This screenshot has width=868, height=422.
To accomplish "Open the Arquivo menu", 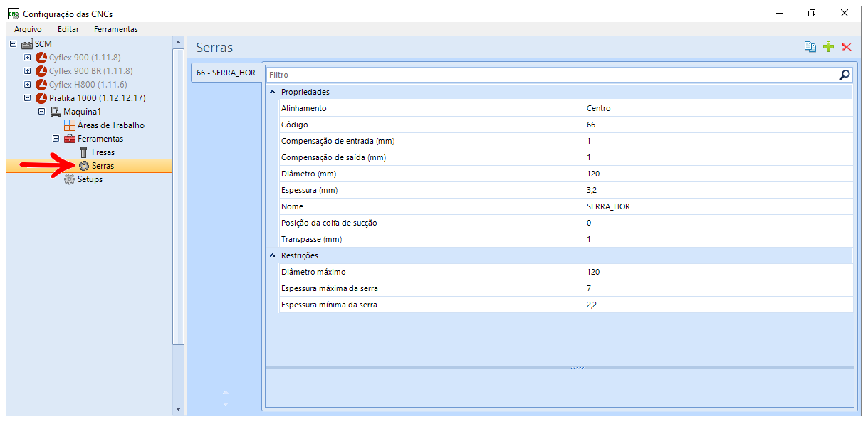I will coord(28,29).
